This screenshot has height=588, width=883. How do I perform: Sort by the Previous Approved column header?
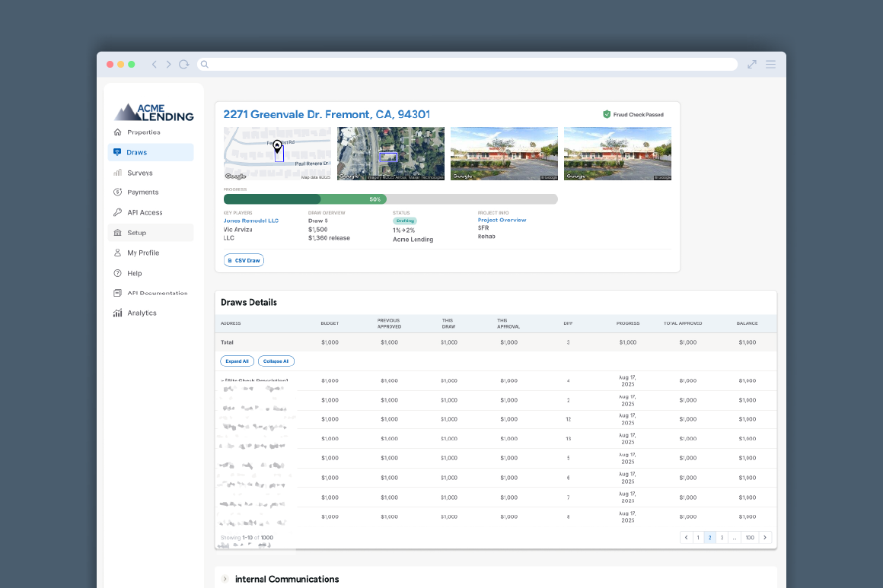pyautogui.click(x=389, y=323)
